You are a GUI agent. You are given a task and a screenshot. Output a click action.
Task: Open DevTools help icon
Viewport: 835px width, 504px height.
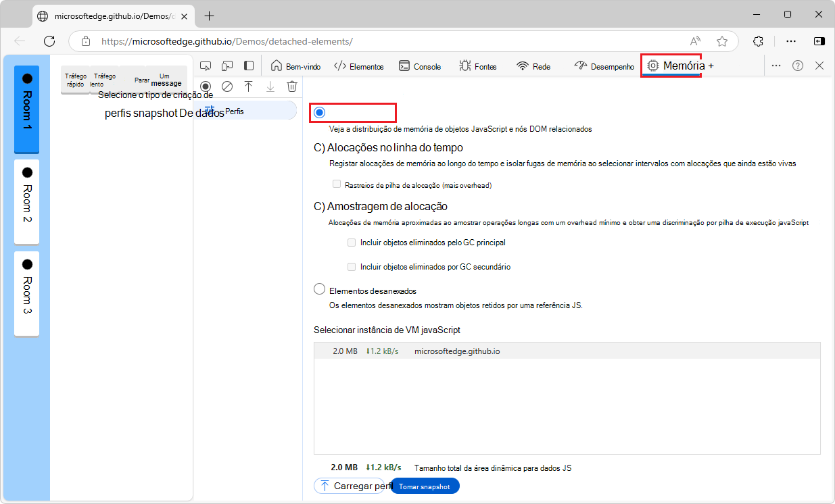point(798,66)
